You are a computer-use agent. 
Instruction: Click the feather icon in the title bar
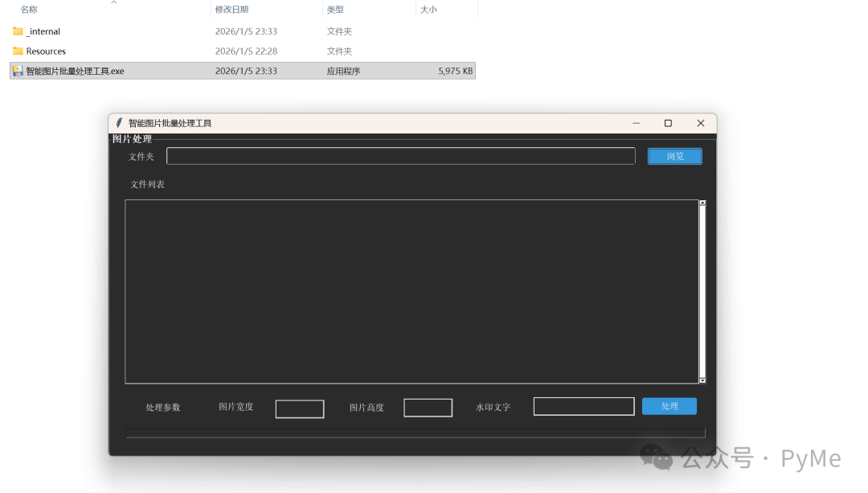coord(119,123)
